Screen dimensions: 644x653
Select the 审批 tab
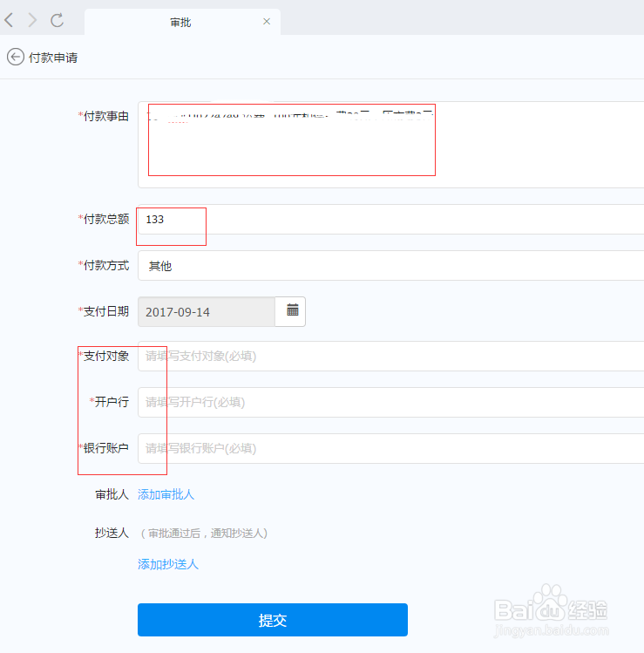coord(182,22)
